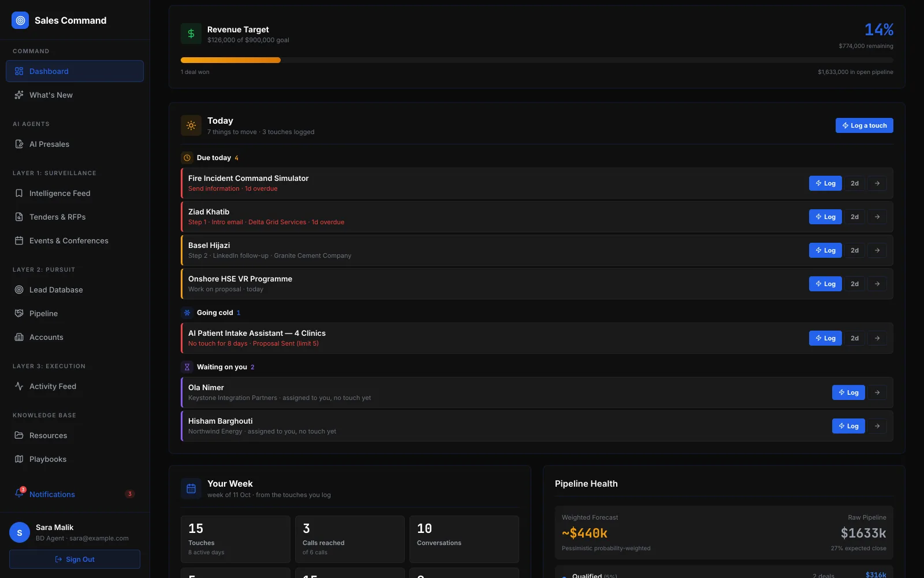Click the Sales Command logo icon

[20, 20]
